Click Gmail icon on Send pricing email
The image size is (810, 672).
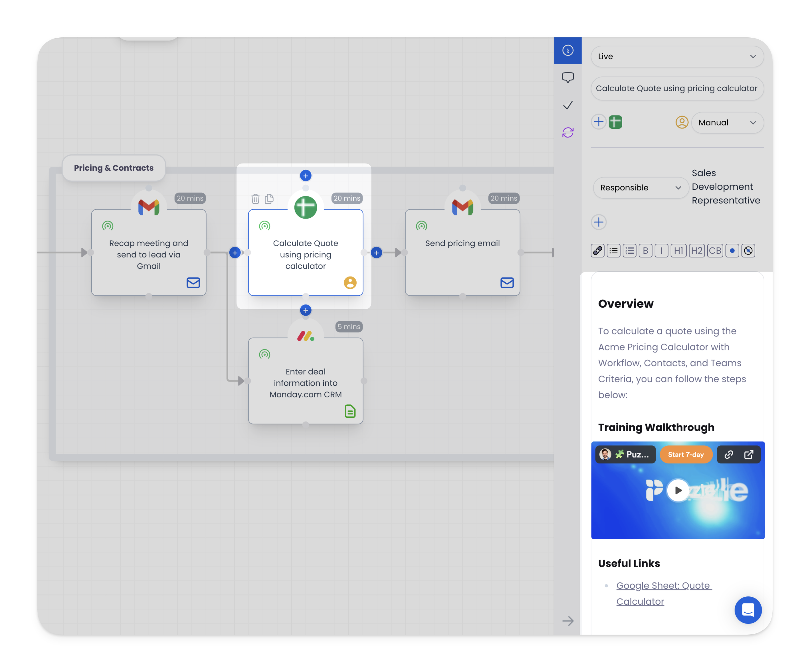(462, 207)
